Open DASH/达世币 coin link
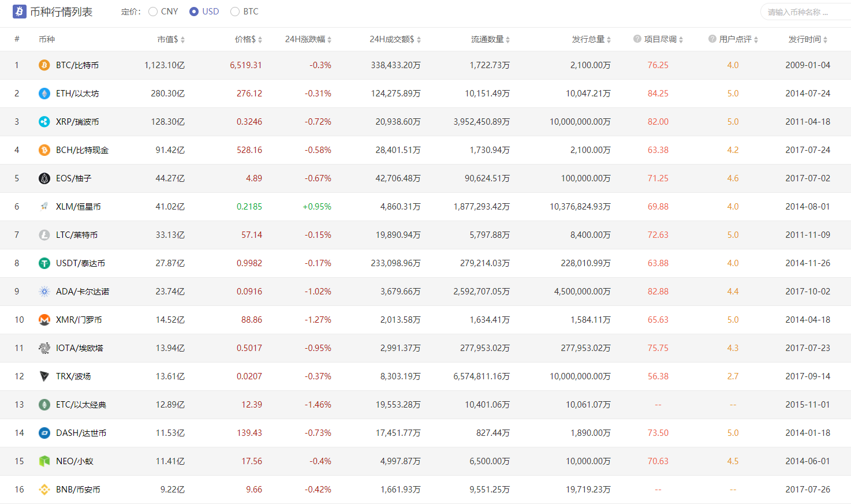 click(81, 433)
